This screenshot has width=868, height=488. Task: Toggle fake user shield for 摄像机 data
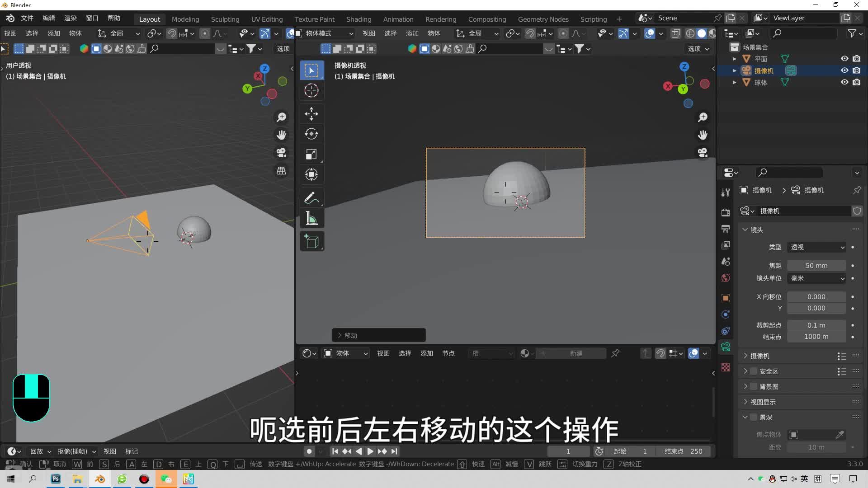point(857,211)
